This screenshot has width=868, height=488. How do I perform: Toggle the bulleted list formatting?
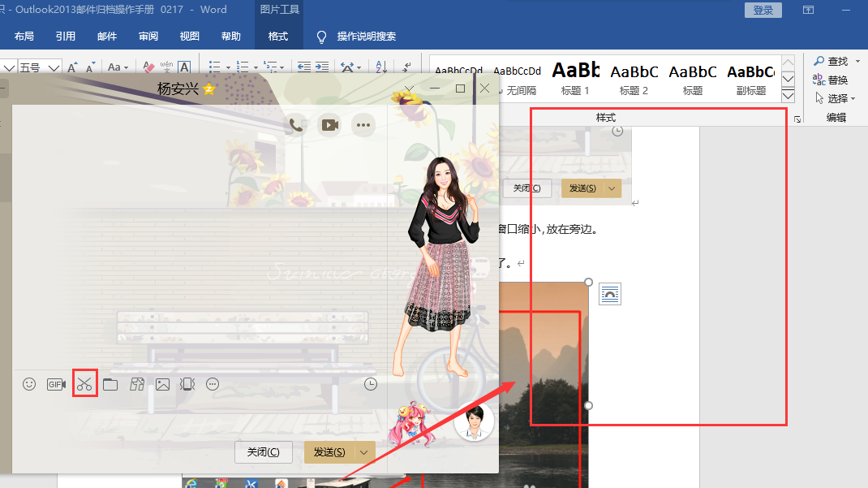coord(215,67)
